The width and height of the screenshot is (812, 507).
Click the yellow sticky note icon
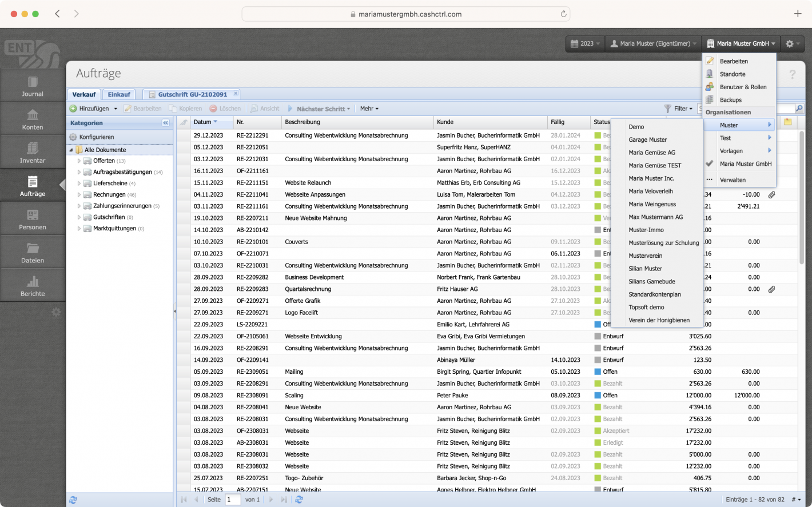787,122
